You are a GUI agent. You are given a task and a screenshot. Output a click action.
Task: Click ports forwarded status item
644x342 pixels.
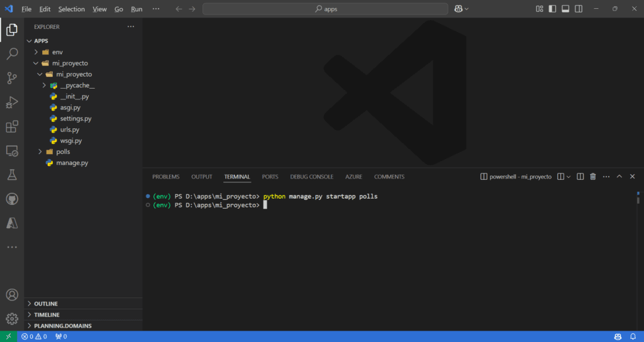pyautogui.click(x=61, y=337)
